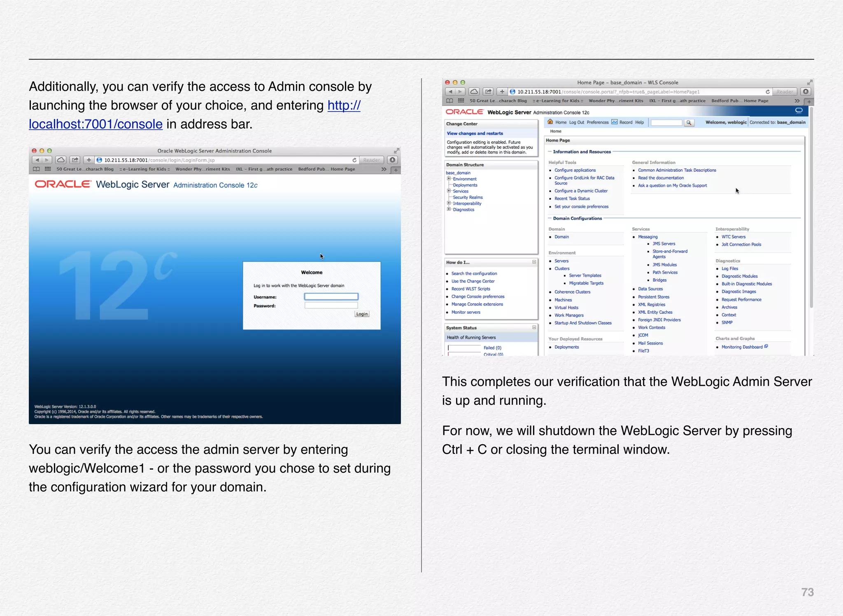Reload the LoginForm.jsp page
The image size is (843, 616).
coord(354,160)
